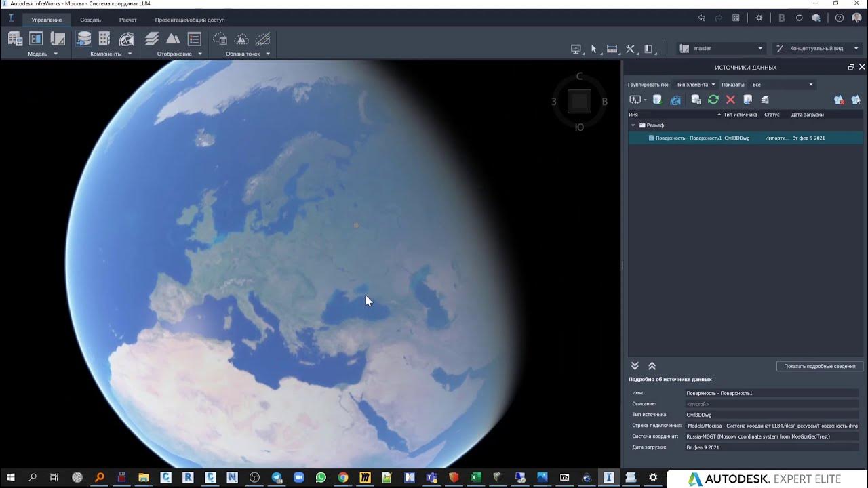868x488 pixels.
Task: Open application settings gear icon
Action: [759, 18]
